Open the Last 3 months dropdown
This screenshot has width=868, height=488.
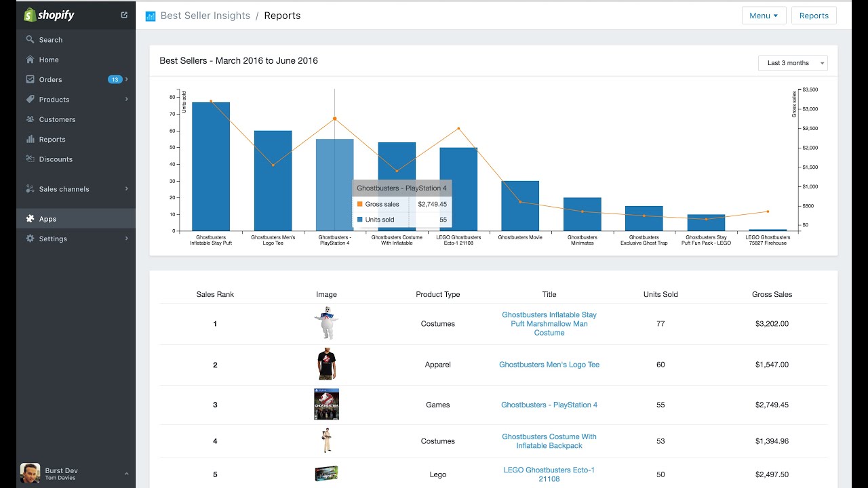pyautogui.click(x=793, y=63)
